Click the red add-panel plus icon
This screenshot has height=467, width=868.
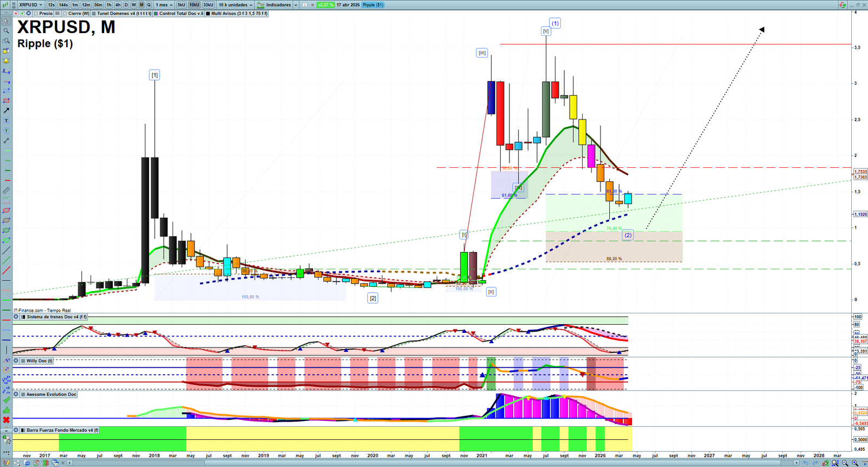[x=16, y=14]
